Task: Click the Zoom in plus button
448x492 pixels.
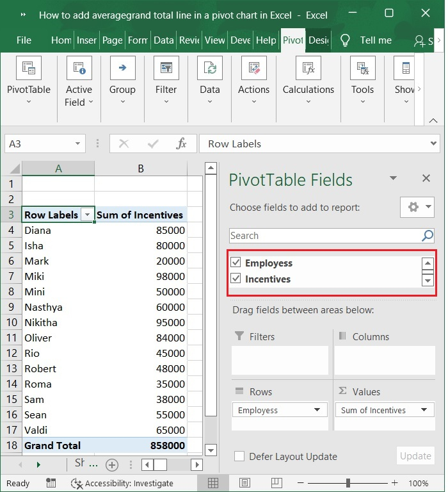Action: 394,483
